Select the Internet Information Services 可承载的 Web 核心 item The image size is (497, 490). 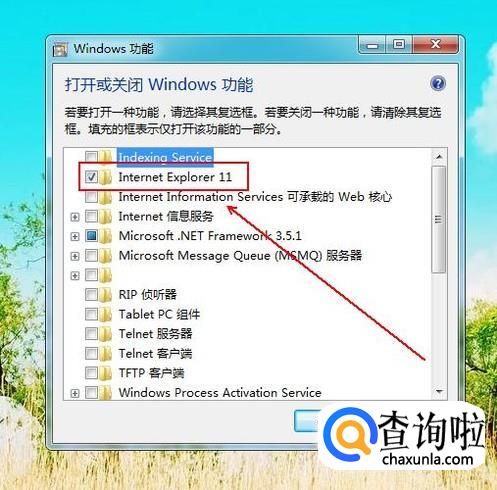pyautogui.click(x=255, y=197)
